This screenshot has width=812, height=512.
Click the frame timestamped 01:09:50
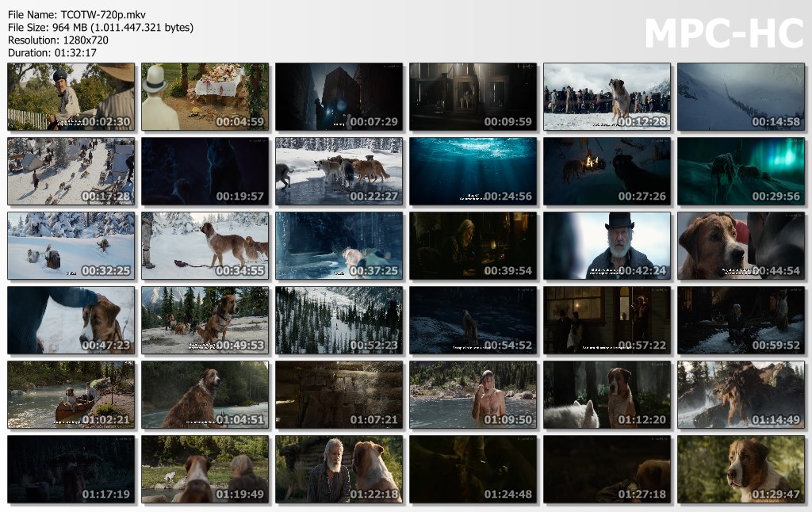(473, 395)
